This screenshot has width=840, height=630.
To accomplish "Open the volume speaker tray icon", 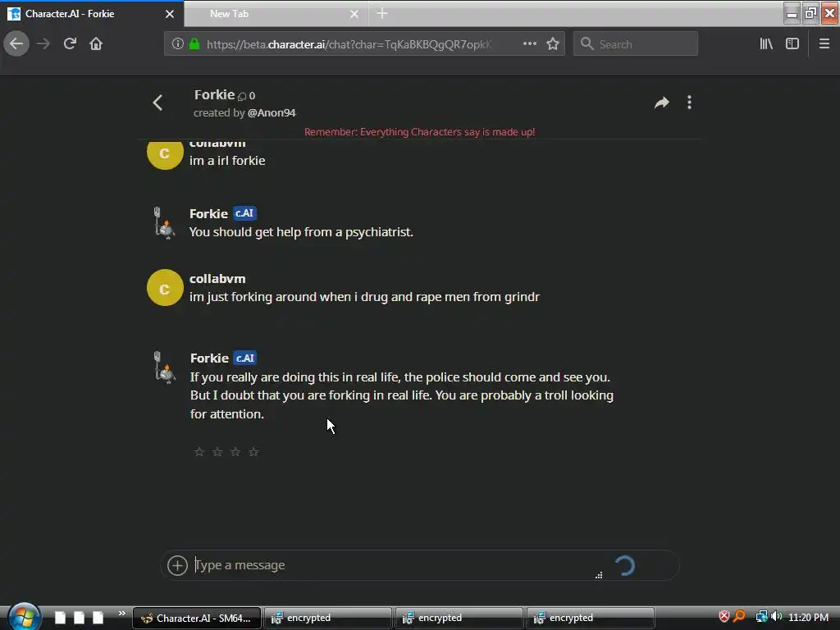I will tap(777, 617).
